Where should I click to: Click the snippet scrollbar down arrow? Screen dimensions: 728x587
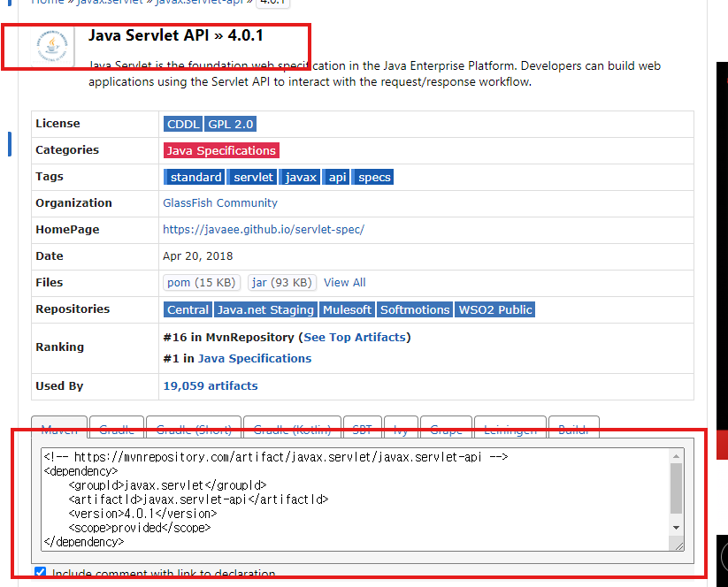(676, 528)
